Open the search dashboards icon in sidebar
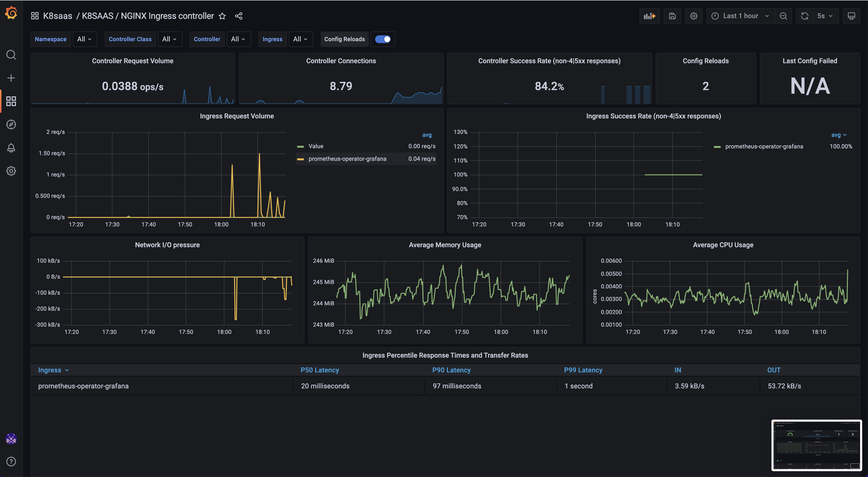The image size is (868, 477). (x=11, y=54)
